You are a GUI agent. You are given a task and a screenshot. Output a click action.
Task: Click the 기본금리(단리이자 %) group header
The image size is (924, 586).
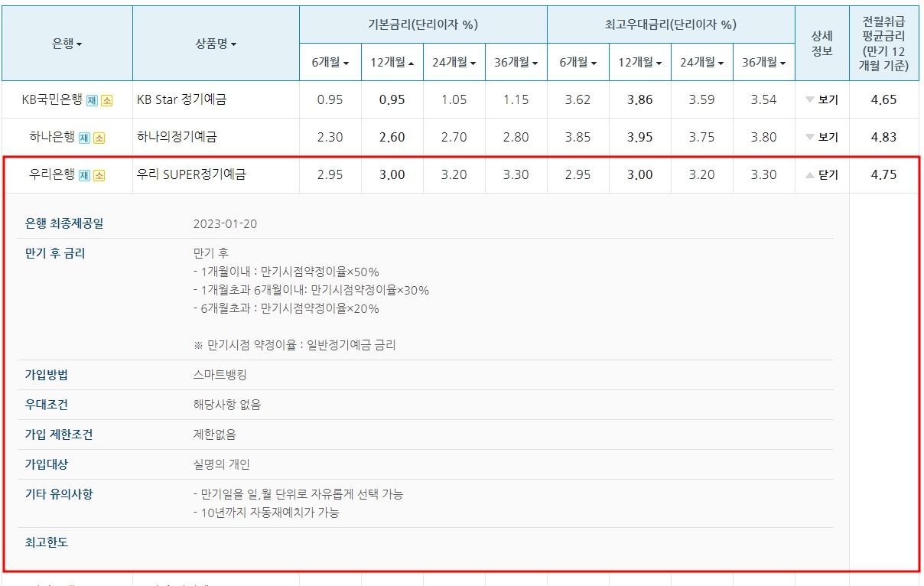(423, 24)
